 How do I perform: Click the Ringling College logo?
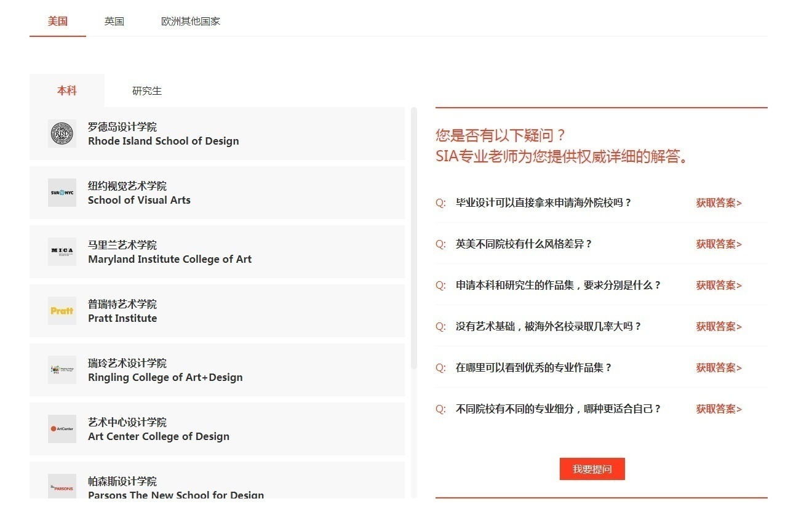click(x=62, y=370)
